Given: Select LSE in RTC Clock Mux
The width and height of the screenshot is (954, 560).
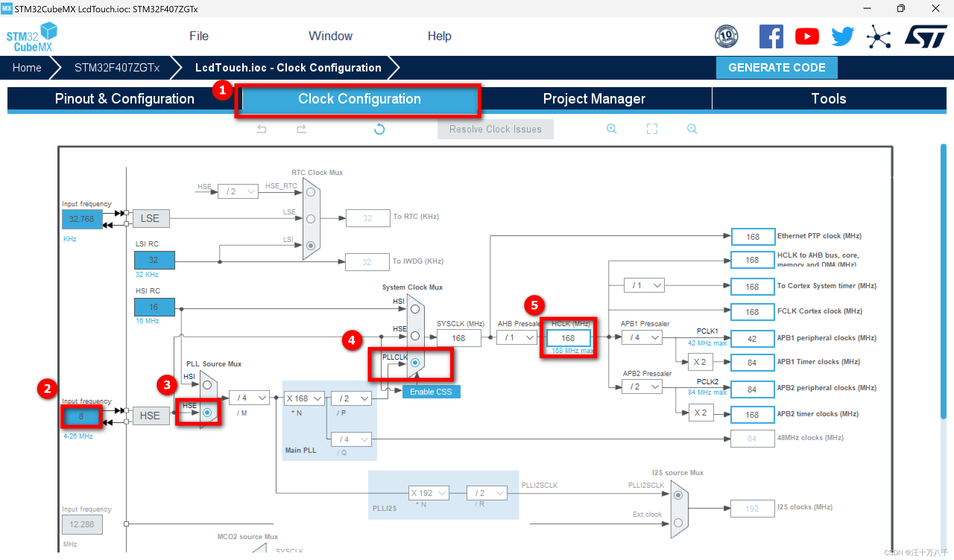Looking at the screenshot, I should 311,219.
